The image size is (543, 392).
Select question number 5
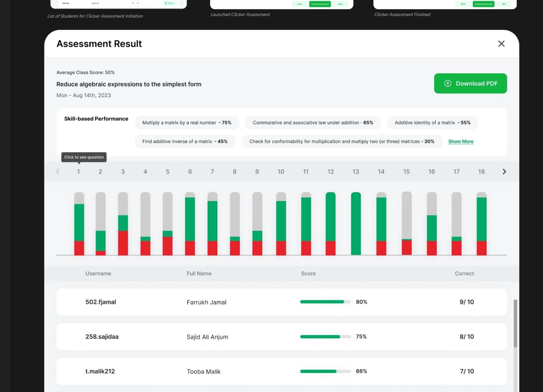click(x=168, y=172)
